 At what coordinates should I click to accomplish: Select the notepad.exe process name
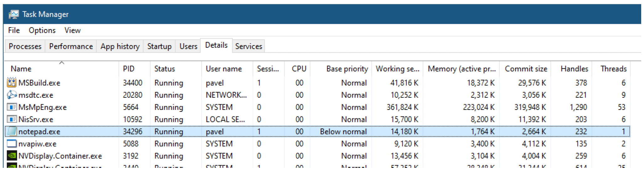pyautogui.click(x=39, y=132)
